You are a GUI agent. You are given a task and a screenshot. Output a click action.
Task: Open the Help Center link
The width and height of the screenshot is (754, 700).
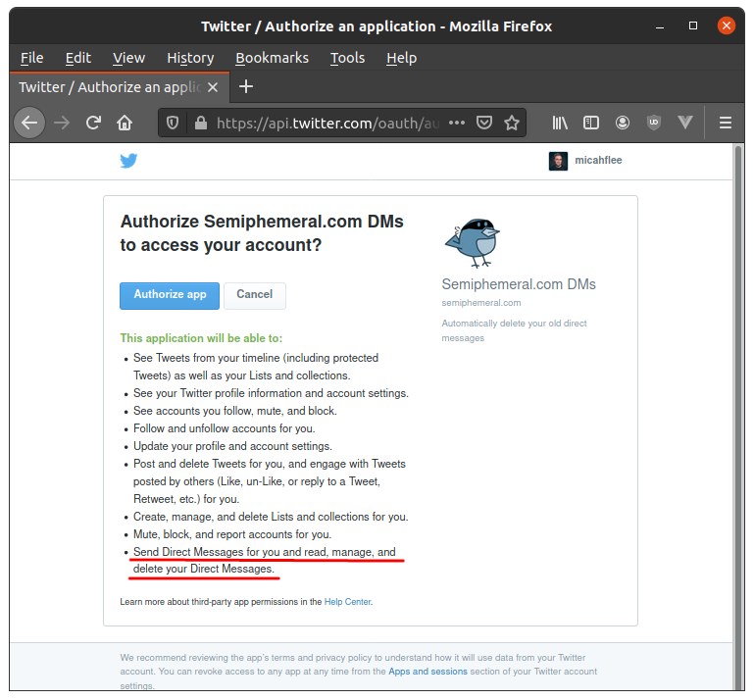(347, 602)
